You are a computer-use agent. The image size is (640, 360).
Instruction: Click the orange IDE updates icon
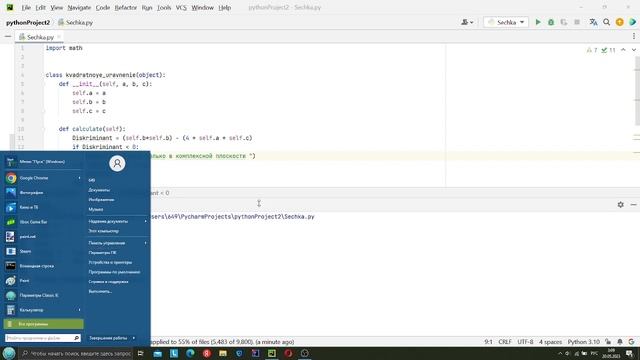pyautogui.click(x=620, y=22)
